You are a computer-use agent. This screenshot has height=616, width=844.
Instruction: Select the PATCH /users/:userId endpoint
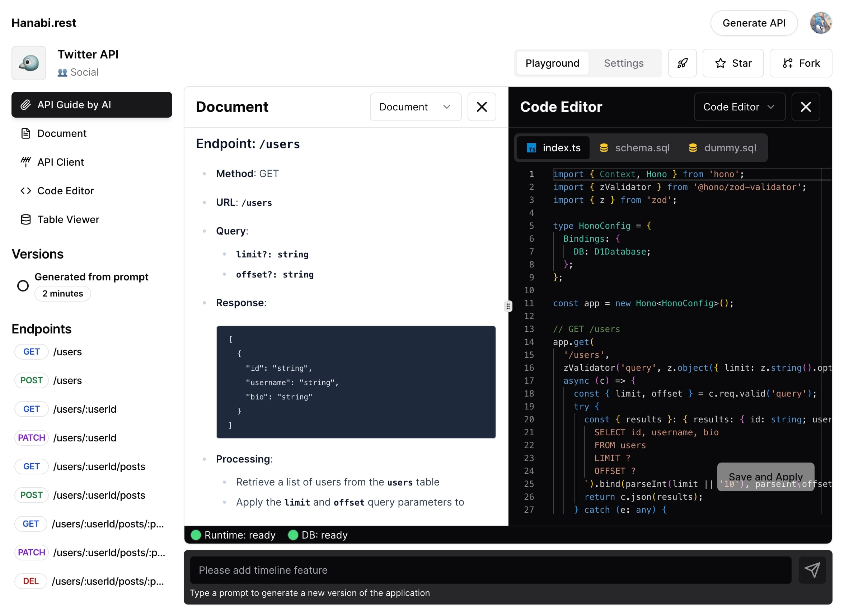coord(92,438)
